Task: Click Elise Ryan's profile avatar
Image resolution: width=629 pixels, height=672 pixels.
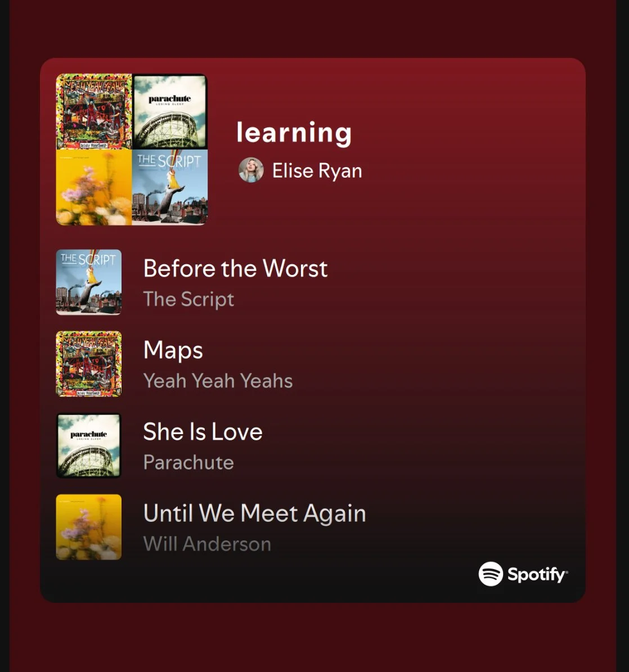Action: [x=251, y=170]
